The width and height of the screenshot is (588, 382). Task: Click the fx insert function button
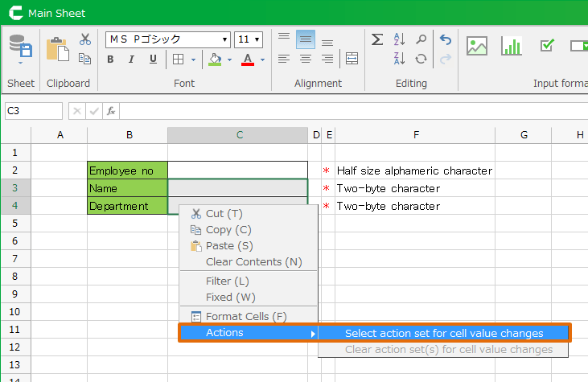(x=111, y=111)
